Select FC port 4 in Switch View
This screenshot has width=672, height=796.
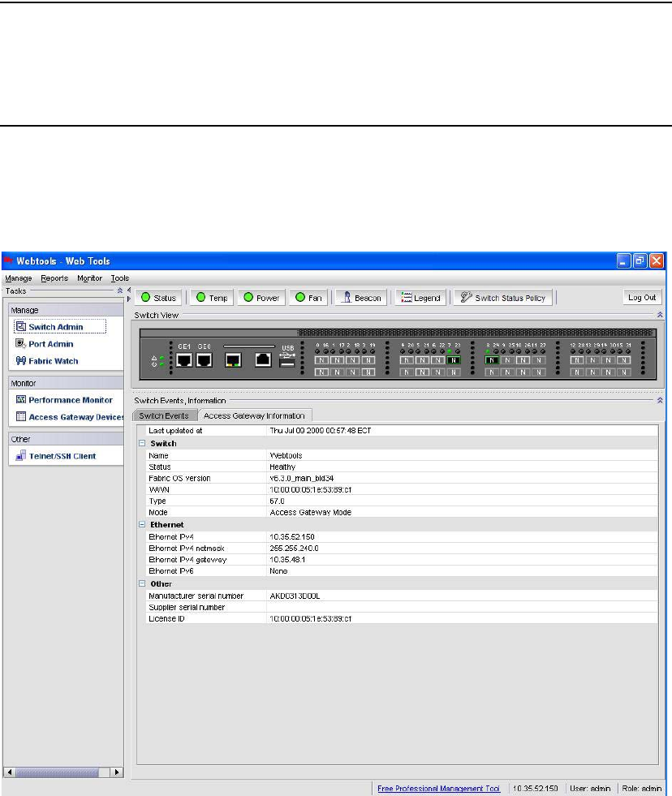[407, 360]
